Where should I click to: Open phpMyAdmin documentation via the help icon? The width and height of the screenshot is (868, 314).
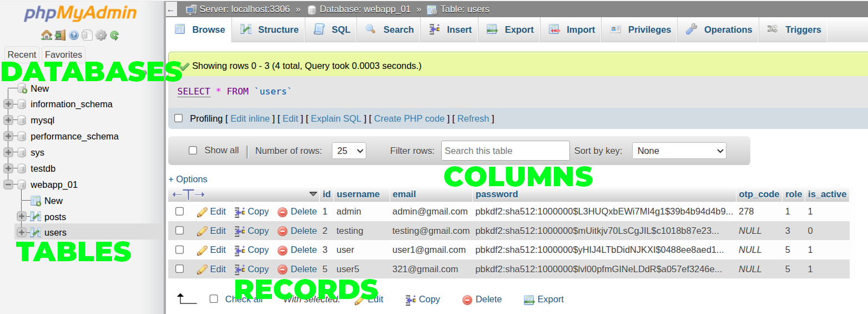click(74, 35)
